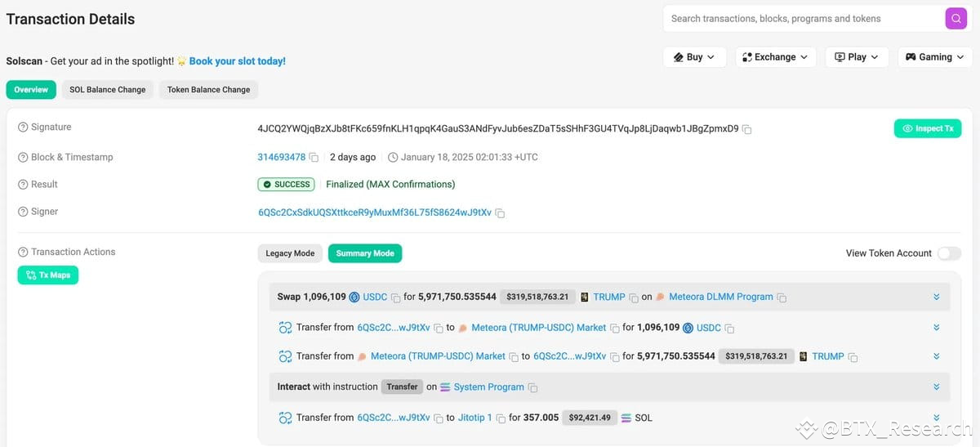Click the TRUMP token icon in Swap row
The image size is (980, 447).
click(585, 297)
